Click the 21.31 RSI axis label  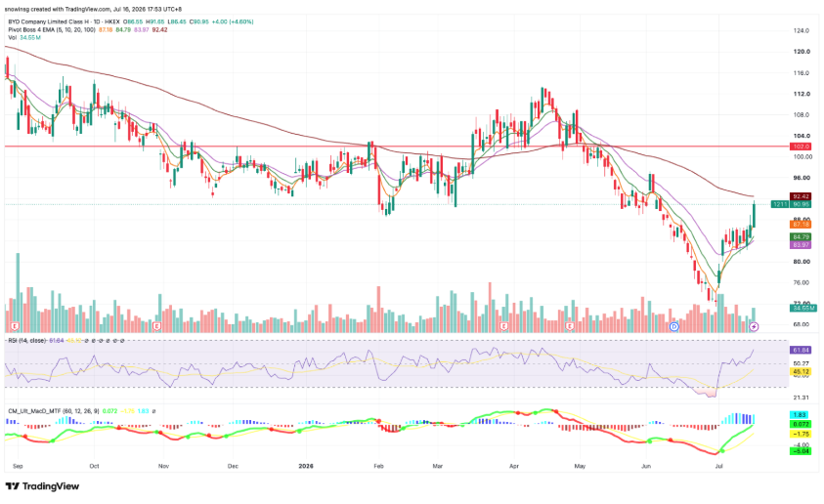(802, 398)
